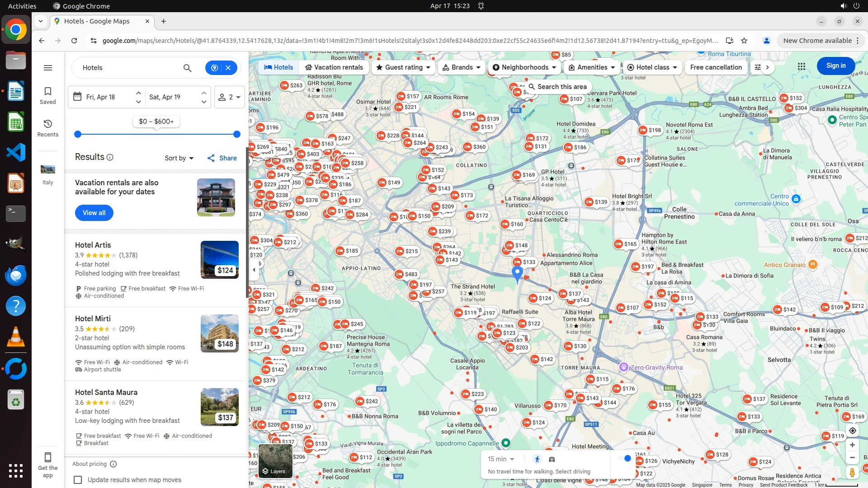Toggle the travel time switch
Image resolution: width=868 pixels, height=488 pixels.
[625, 459]
